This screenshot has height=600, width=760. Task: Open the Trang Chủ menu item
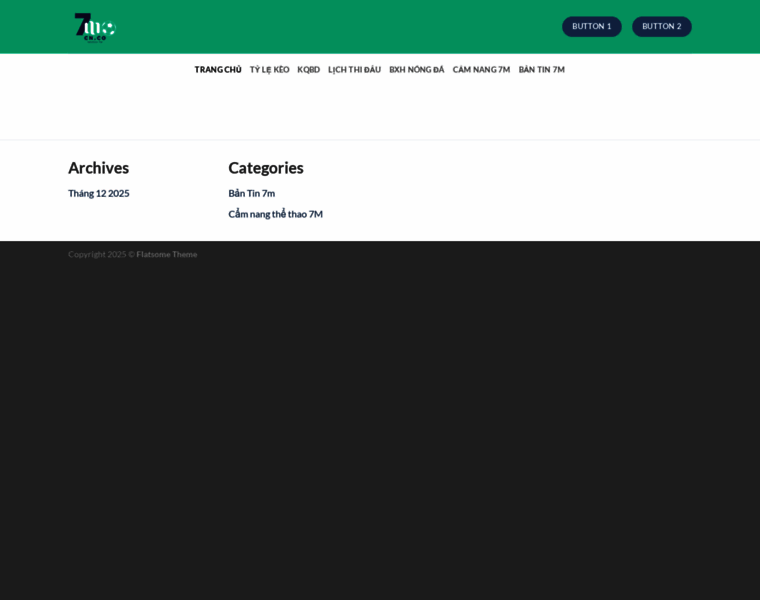[x=217, y=70]
